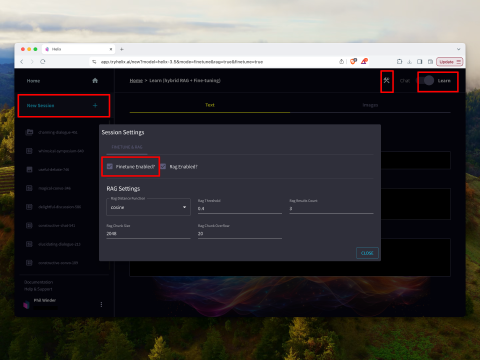Image resolution: width=480 pixels, height=360 pixels.
Task: Switch to the Images tab
Action: pos(370,105)
